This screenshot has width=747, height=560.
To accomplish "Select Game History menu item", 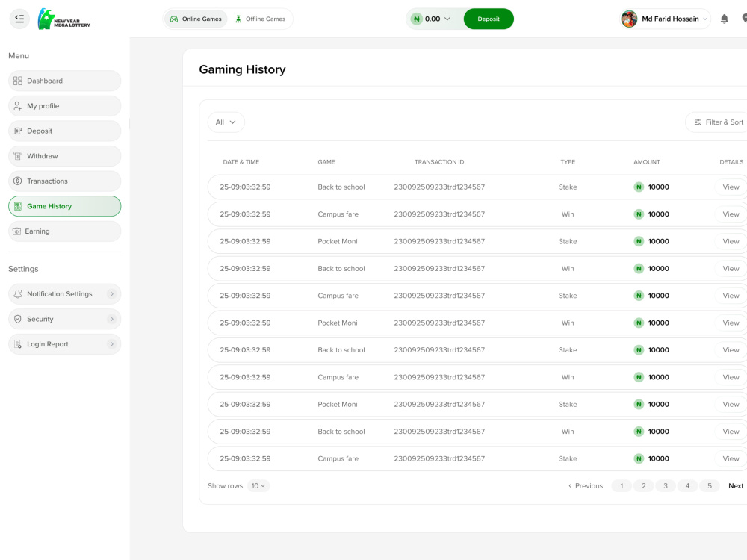I will point(65,206).
